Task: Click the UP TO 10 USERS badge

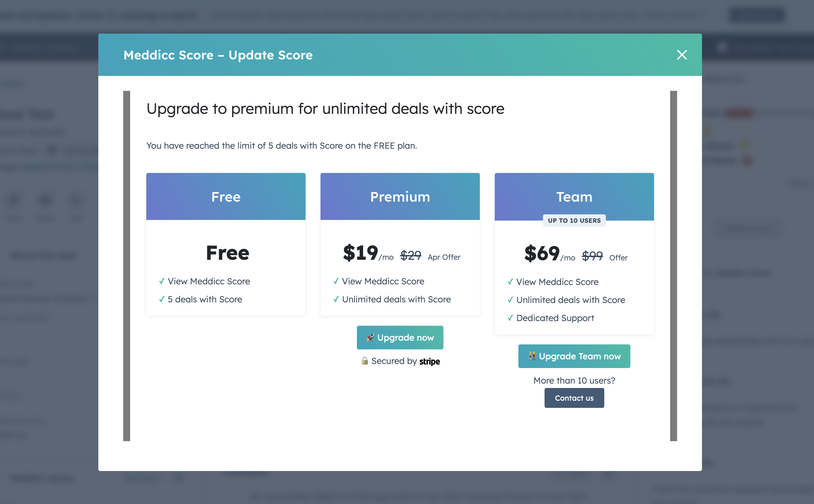Action: pyautogui.click(x=574, y=221)
